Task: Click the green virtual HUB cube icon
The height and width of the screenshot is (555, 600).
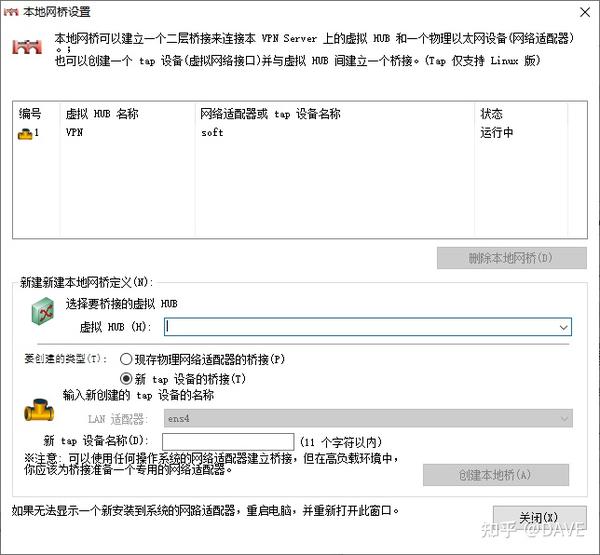Action: tap(42, 311)
